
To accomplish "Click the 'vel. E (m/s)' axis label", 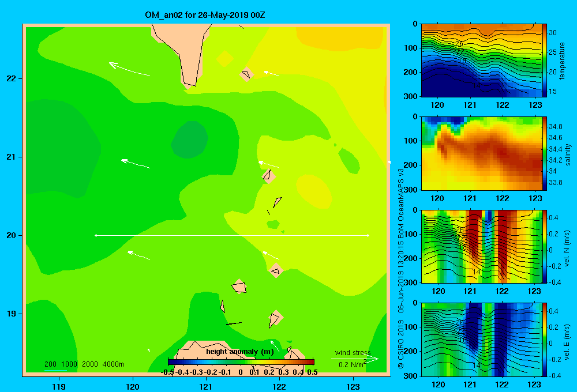I will (567, 341).
